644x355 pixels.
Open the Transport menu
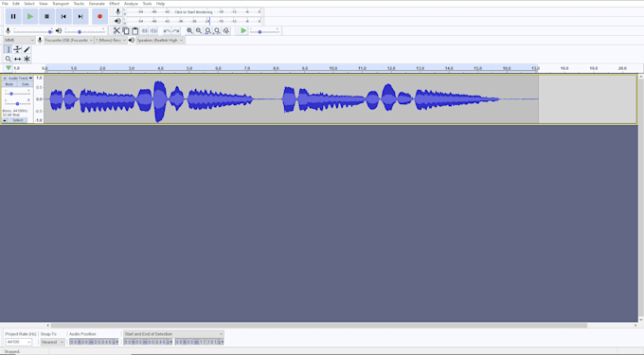tap(61, 4)
